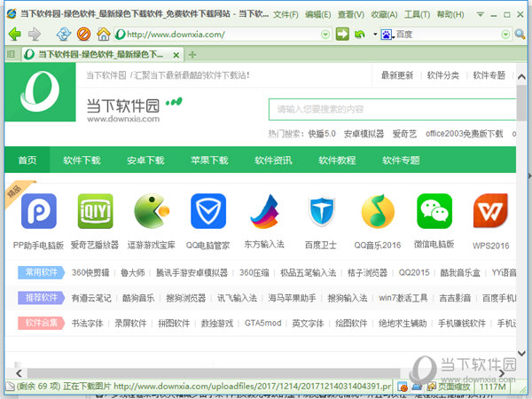Click the 360快剪辑 link

coord(90,272)
